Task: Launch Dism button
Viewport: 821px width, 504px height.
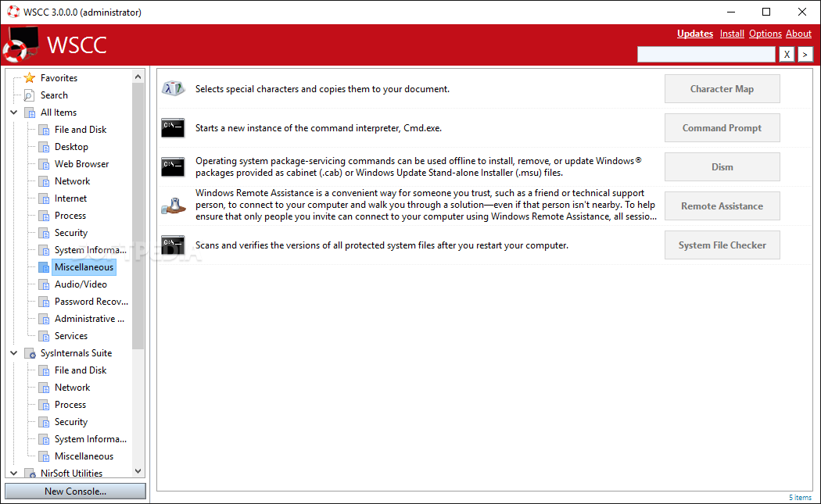Action: tap(722, 167)
